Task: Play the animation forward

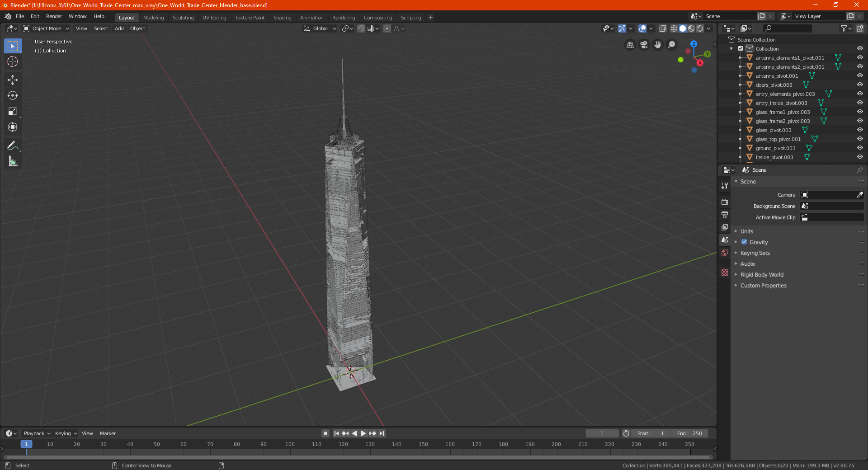Action: (363, 433)
